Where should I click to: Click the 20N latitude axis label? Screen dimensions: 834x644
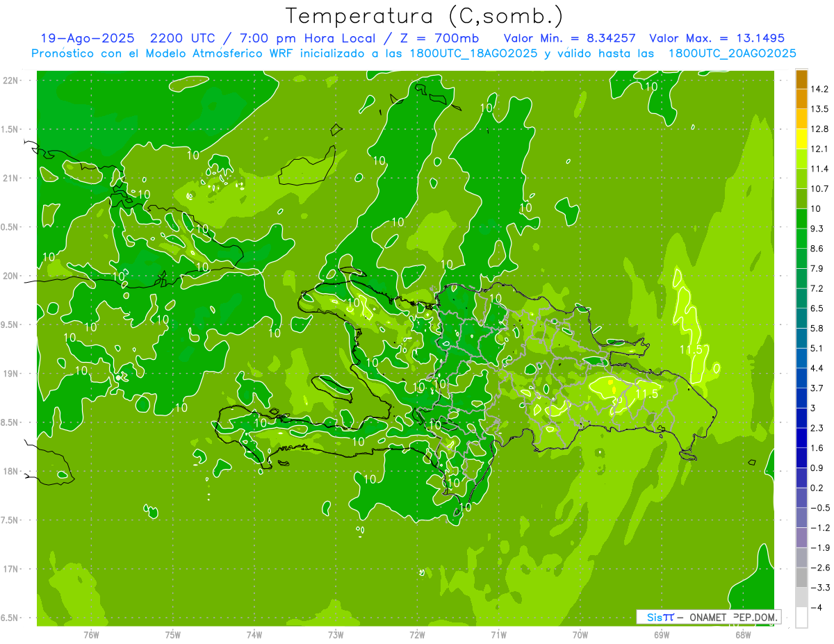pos(11,276)
